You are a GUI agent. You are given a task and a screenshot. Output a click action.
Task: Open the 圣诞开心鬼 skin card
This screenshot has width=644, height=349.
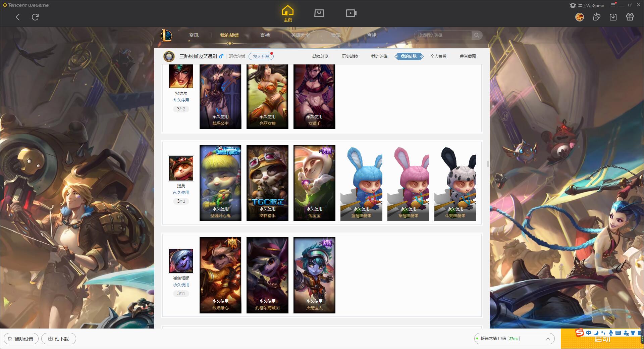click(220, 183)
